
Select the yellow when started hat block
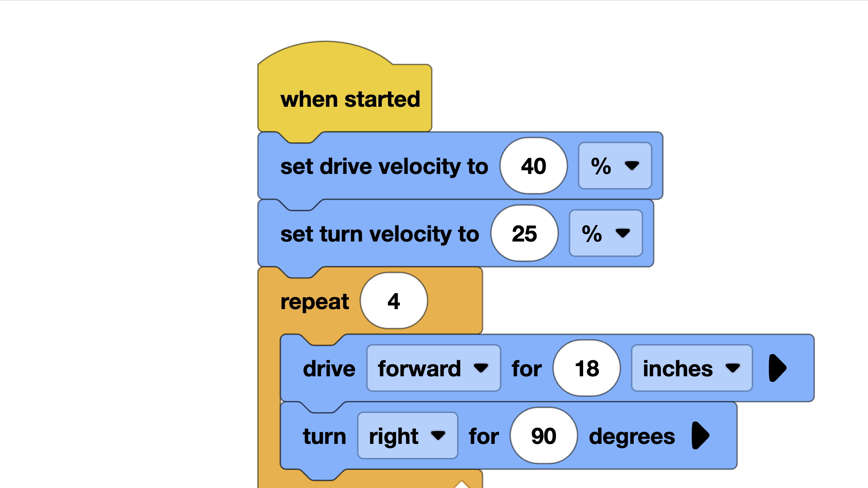[350, 99]
